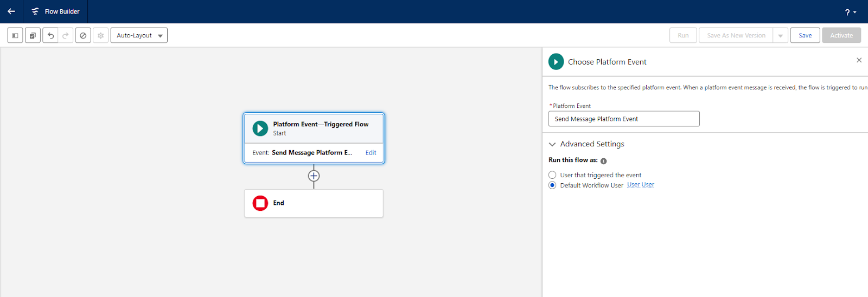Select User that triggered the event
Viewport: 868px width, 297px height.
[552, 175]
